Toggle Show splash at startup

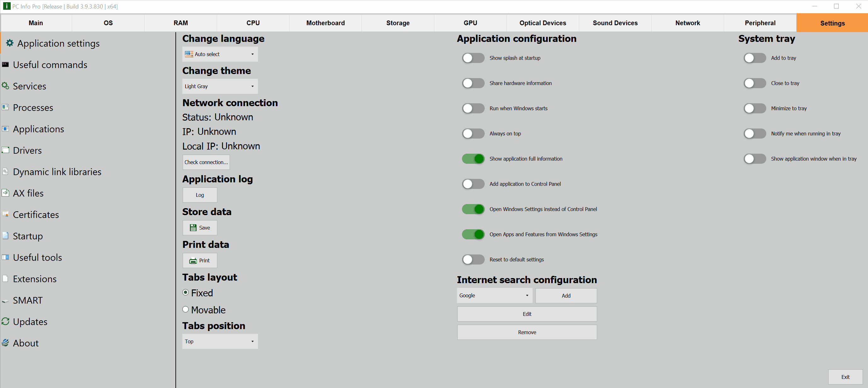pos(473,58)
